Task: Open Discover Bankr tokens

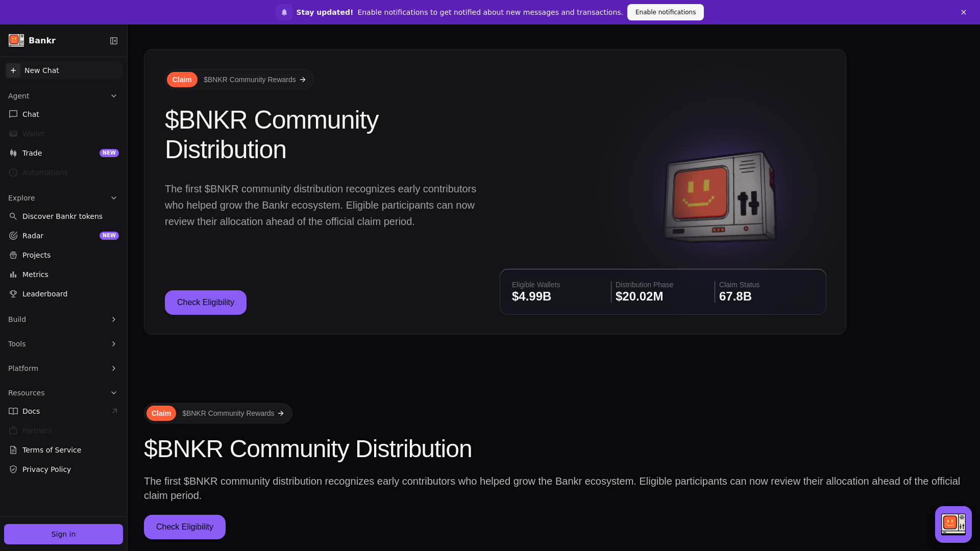Action: (63, 216)
